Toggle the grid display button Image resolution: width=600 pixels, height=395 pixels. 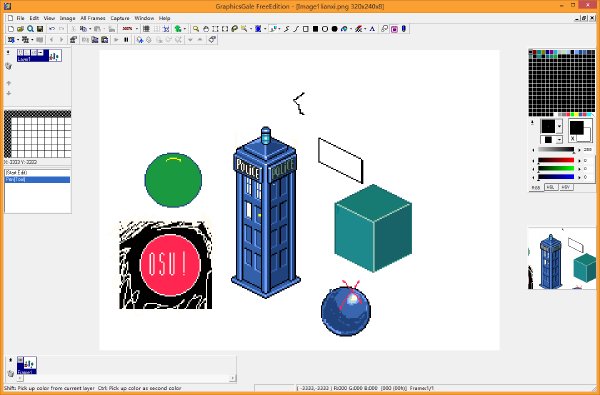point(146,29)
